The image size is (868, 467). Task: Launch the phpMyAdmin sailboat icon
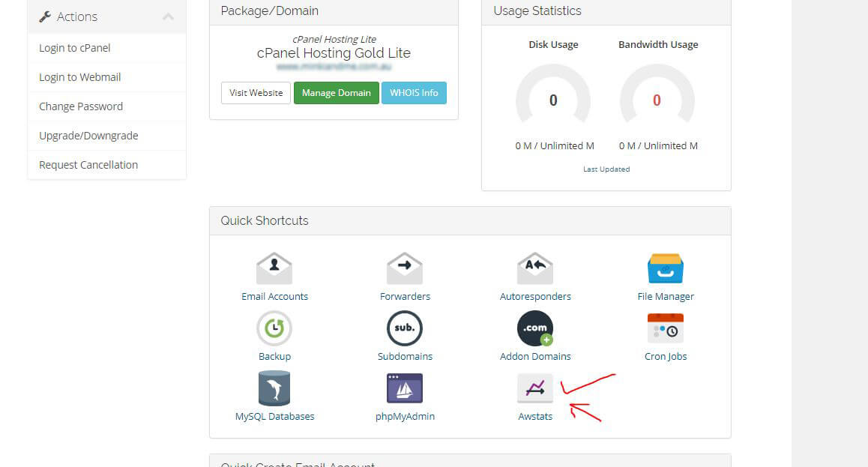pyautogui.click(x=405, y=388)
